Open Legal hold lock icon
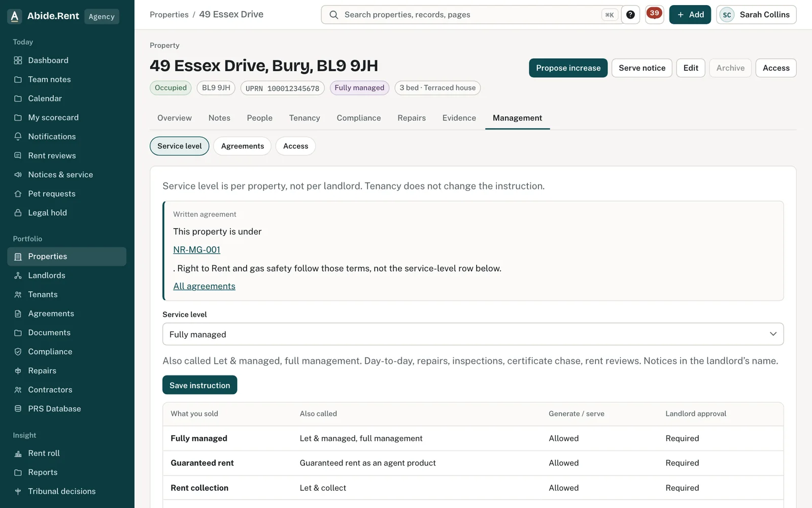Viewport: 812px width, 508px height. pyautogui.click(x=18, y=213)
